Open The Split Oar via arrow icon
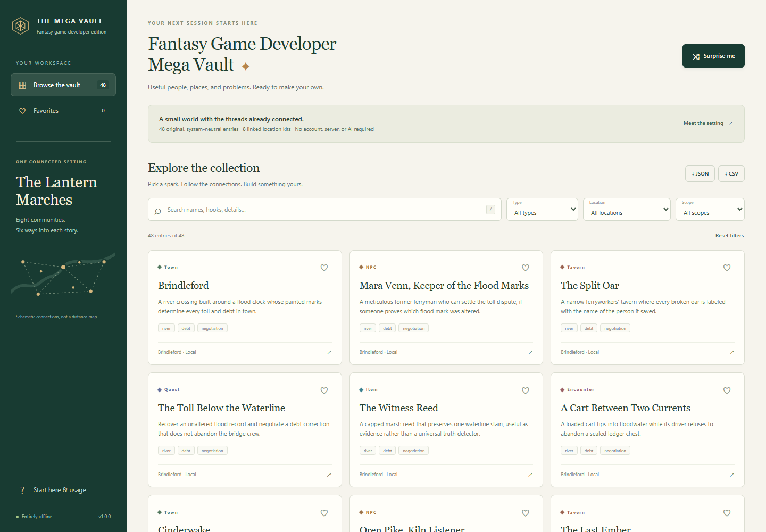The image size is (766, 532). click(732, 352)
